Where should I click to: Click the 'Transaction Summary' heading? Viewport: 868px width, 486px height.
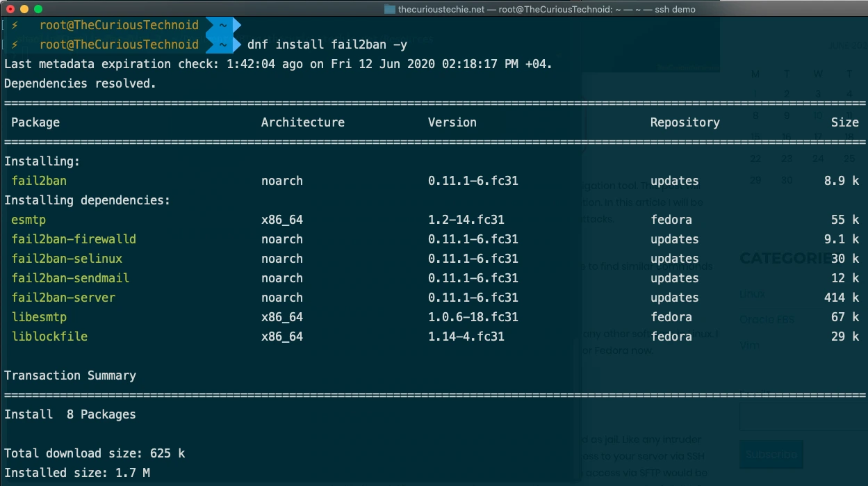pos(70,375)
